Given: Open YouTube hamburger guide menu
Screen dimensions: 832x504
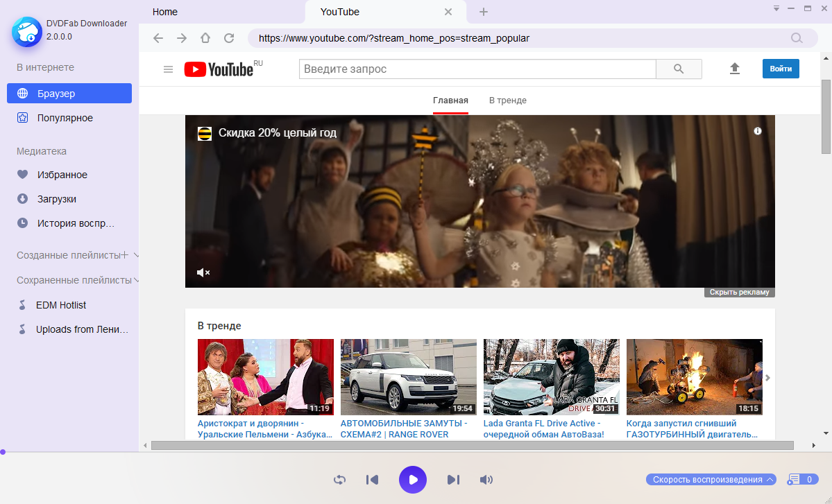Looking at the screenshot, I should [168, 69].
